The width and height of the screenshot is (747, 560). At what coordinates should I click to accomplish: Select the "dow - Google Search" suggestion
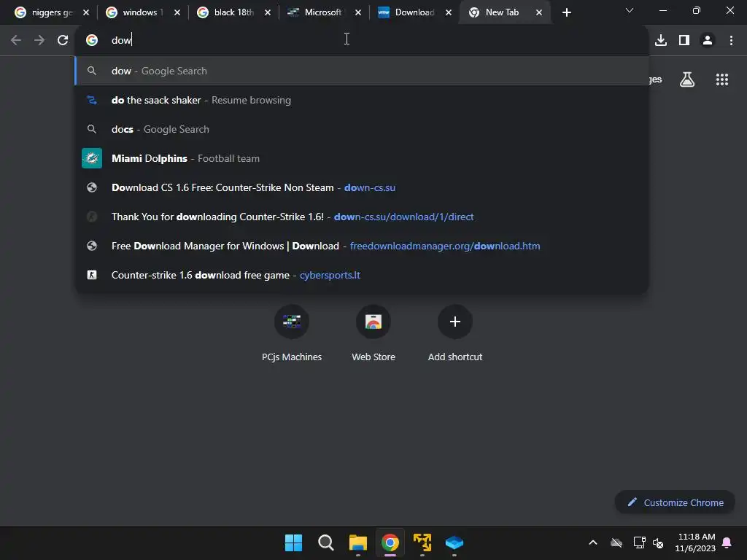point(362,71)
